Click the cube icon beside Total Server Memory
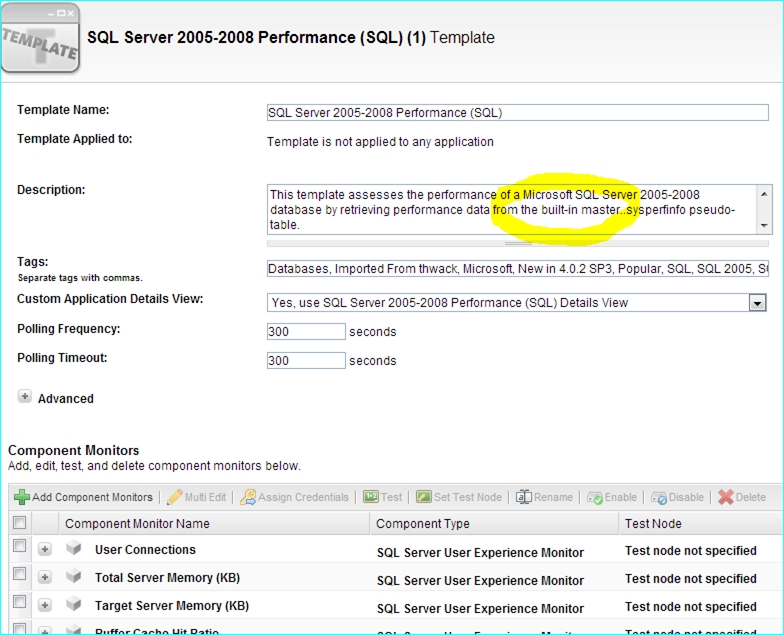This screenshot has height=635, width=784. point(74,576)
